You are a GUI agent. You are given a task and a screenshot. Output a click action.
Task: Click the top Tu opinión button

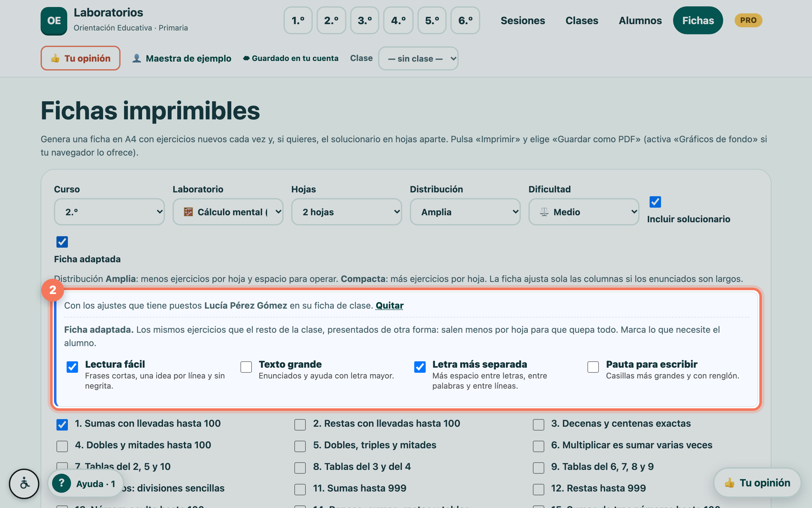81,58
